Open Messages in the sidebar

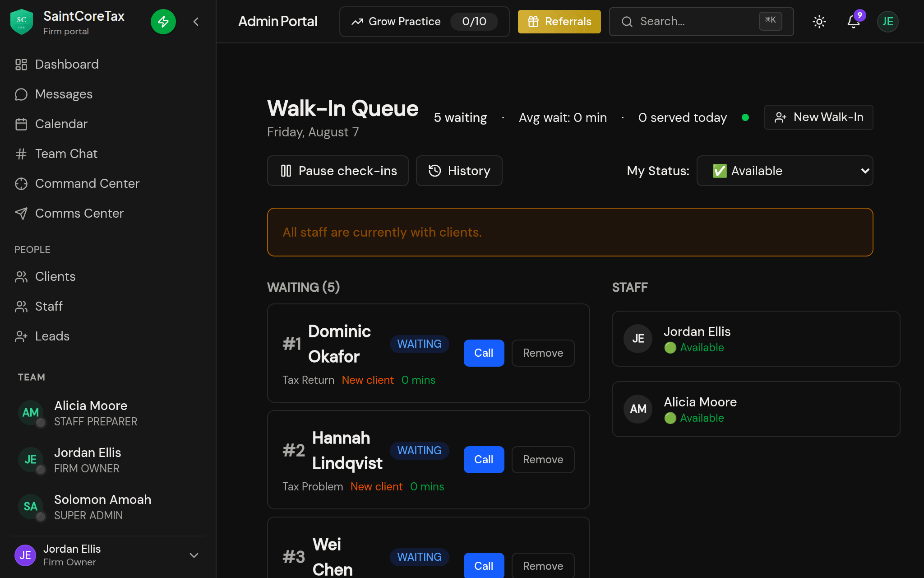[108, 94]
